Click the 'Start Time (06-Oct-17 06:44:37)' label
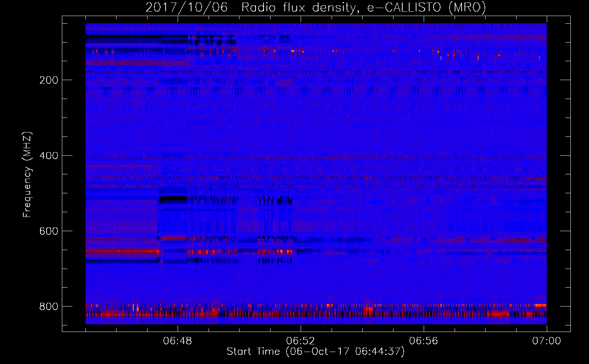 coord(316,352)
